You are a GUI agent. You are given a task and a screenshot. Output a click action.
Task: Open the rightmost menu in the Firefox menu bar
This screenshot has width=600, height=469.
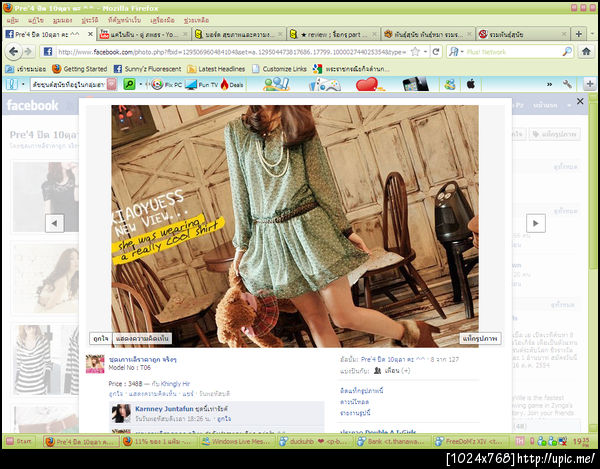click(x=196, y=20)
